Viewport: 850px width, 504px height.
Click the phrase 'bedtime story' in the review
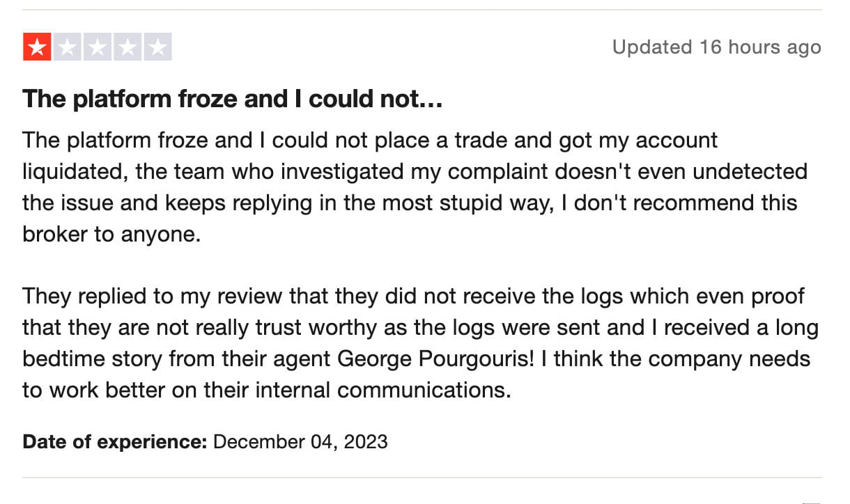(94, 359)
